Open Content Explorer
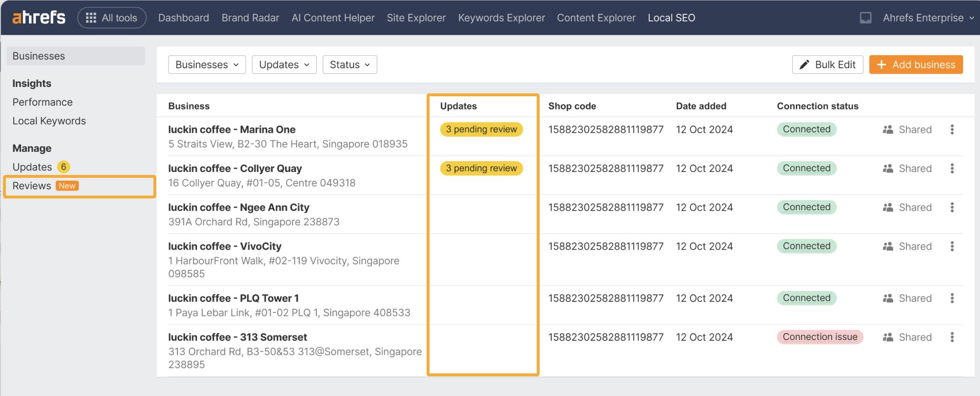Viewport: 980px width, 396px height. pos(596,18)
